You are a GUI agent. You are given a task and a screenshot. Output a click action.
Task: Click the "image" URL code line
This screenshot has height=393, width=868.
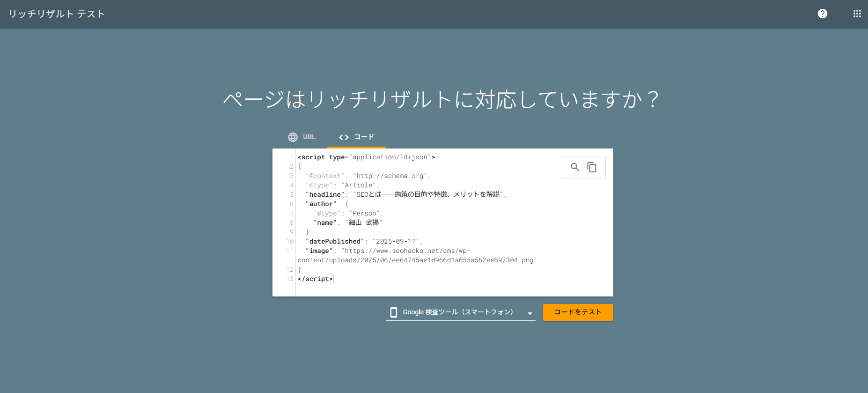coord(417,255)
